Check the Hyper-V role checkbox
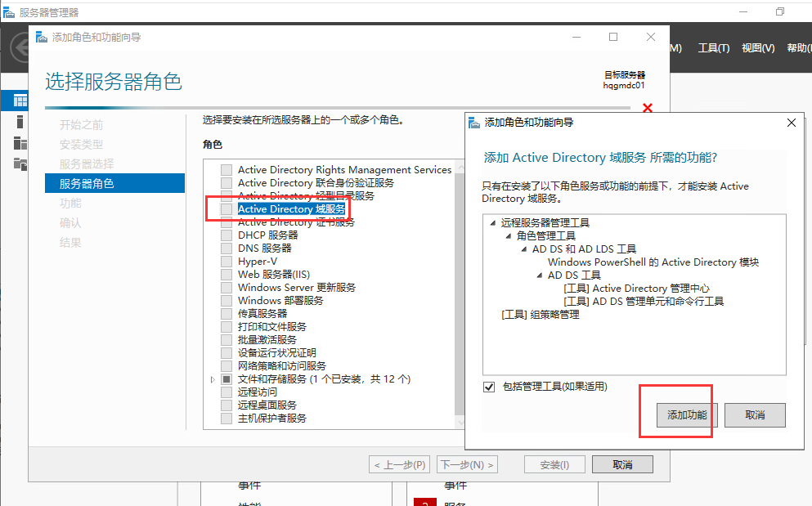 227,262
